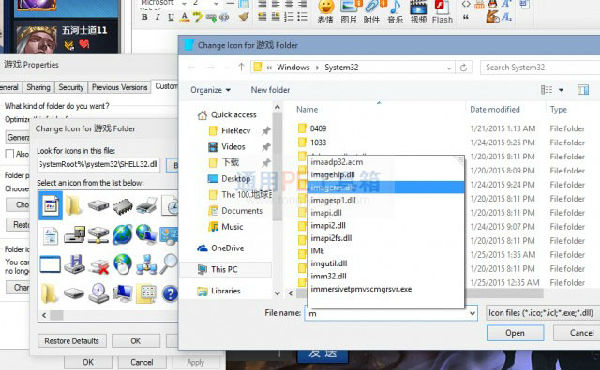Go up one folder with the up arrow
The height and width of the screenshot is (370, 600).
click(x=241, y=67)
